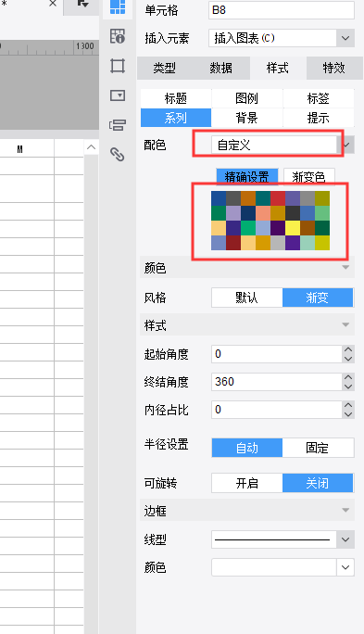Open the 线型 line style dropdown

click(x=345, y=539)
